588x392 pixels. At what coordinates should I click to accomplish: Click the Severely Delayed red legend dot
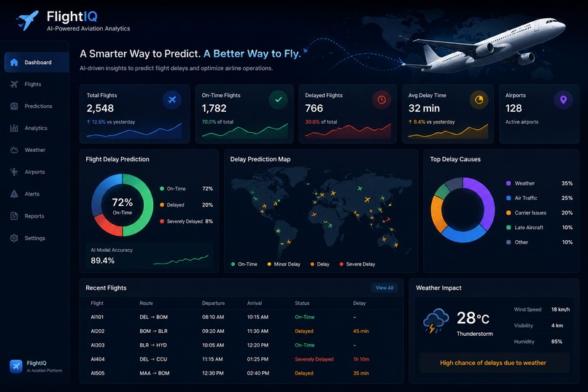(x=162, y=221)
